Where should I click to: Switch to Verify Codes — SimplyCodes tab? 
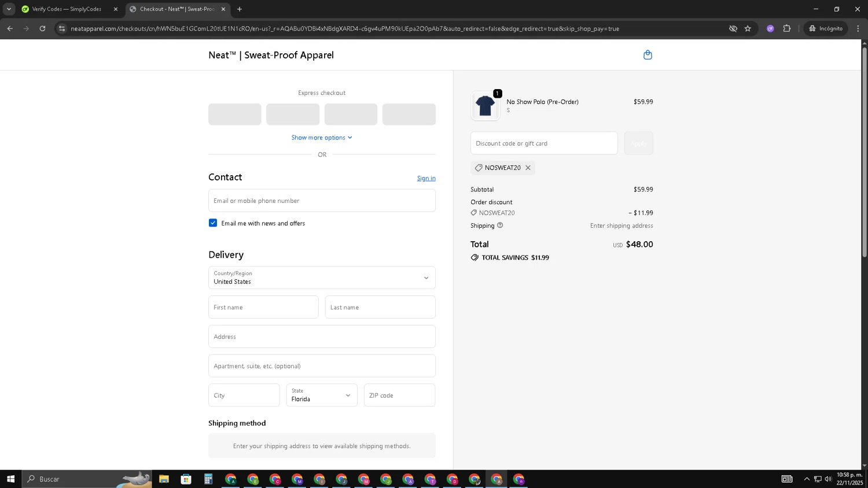[67, 9]
